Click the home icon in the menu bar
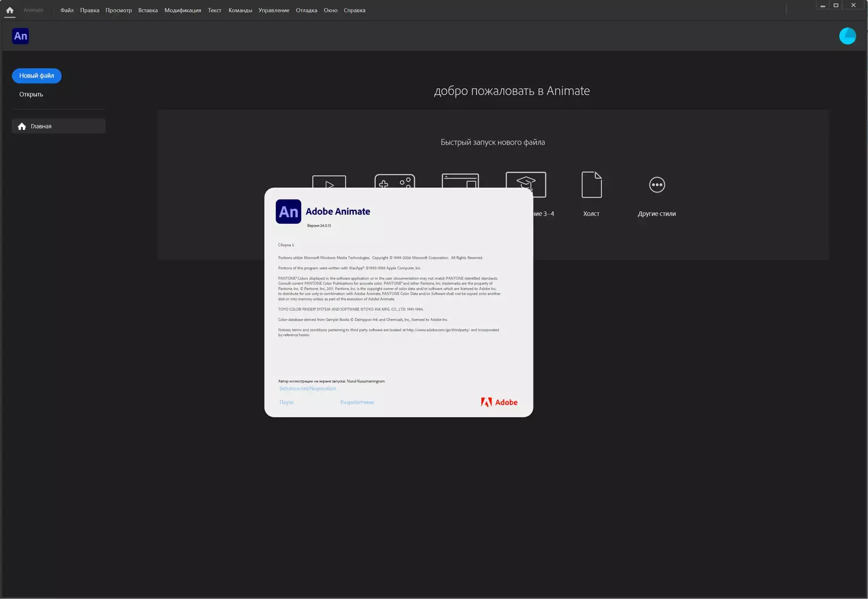Screen dimensions: 868x599 pos(10,10)
